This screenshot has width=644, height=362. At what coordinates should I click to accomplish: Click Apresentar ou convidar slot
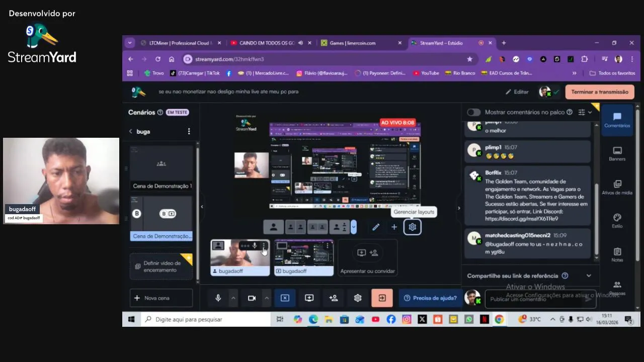point(367,258)
